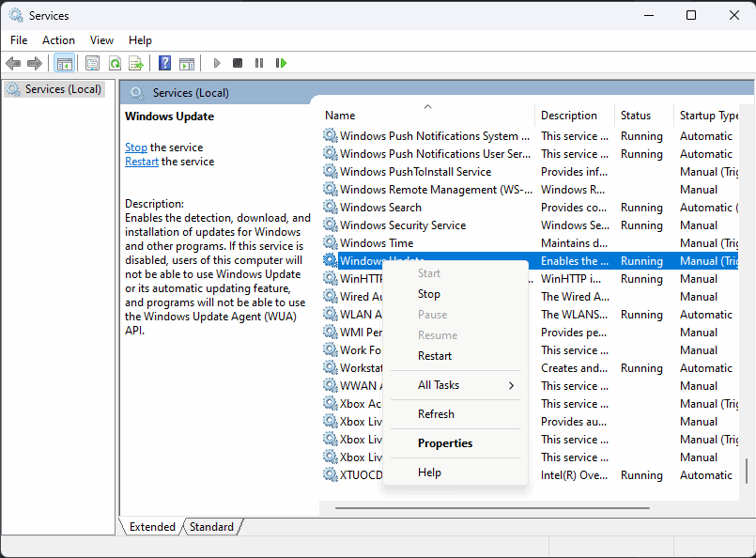This screenshot has width=756, height=558.
Task: Click the Stop Service square icon
Action: [238, 63]
